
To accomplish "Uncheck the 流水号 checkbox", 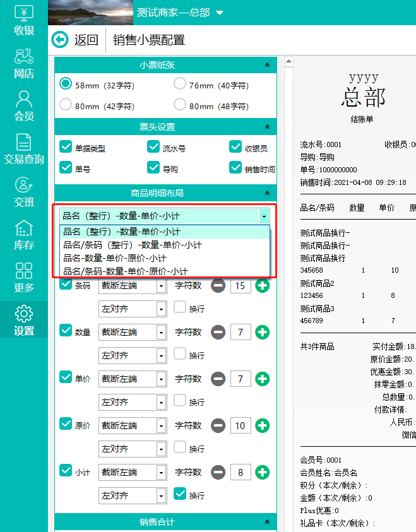I will (x=153, y=147).
